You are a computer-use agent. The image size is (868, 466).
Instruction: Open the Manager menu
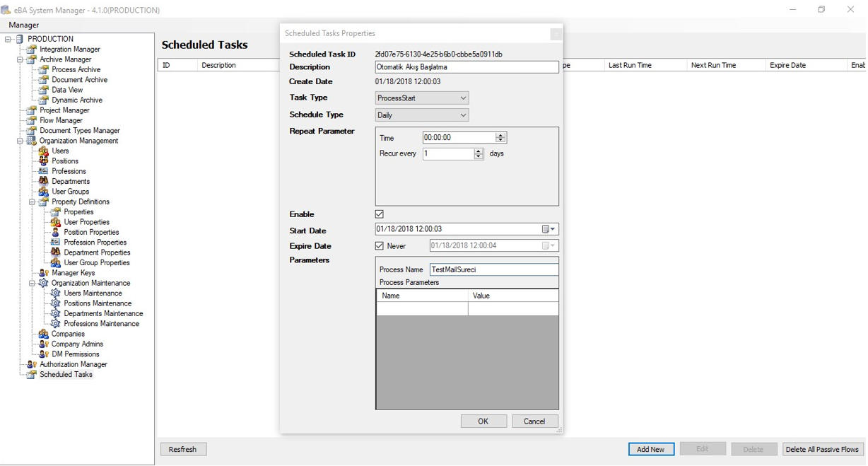[23, 25]
